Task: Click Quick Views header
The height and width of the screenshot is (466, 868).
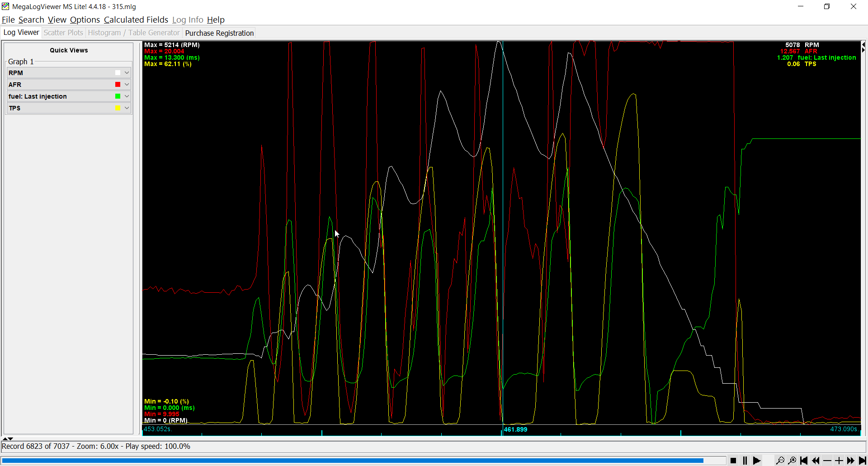Action: point(69,50)
